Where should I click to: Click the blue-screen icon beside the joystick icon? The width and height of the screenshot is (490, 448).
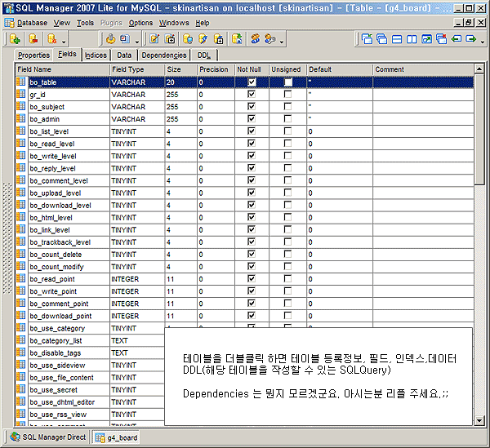(125, 39)
